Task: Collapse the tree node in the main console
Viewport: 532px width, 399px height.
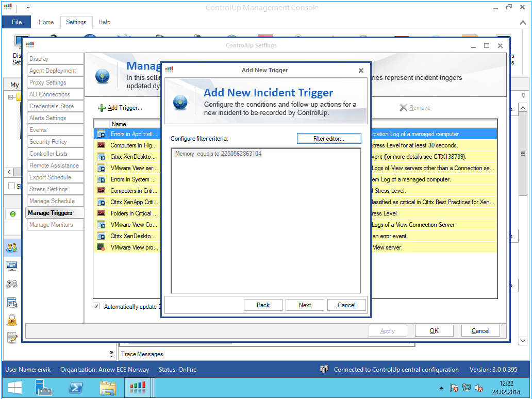Action: [x=10, y=97]
